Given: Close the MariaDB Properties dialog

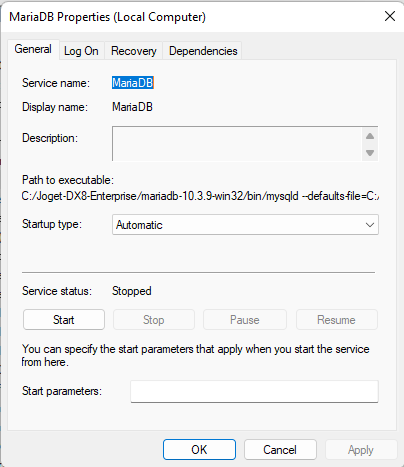Looking at the screenshot, I should coord(390,16).
